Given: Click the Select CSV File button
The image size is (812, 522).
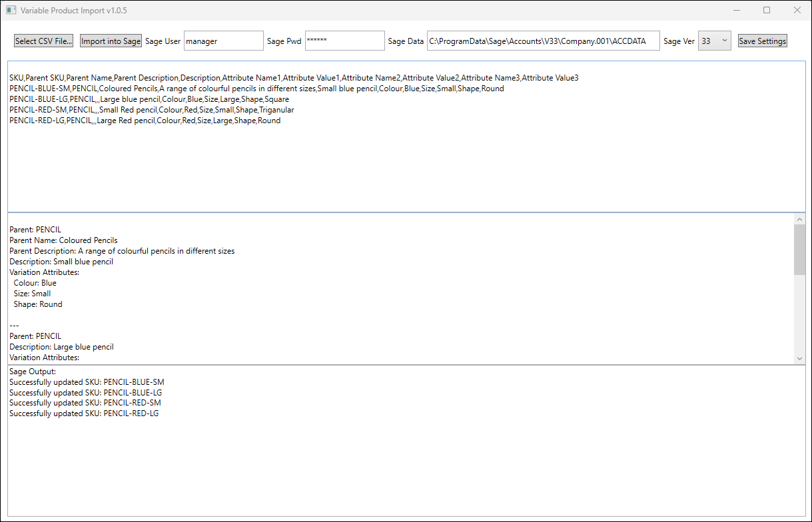Looking at the screenshot, I should click(x=44, y=41).
